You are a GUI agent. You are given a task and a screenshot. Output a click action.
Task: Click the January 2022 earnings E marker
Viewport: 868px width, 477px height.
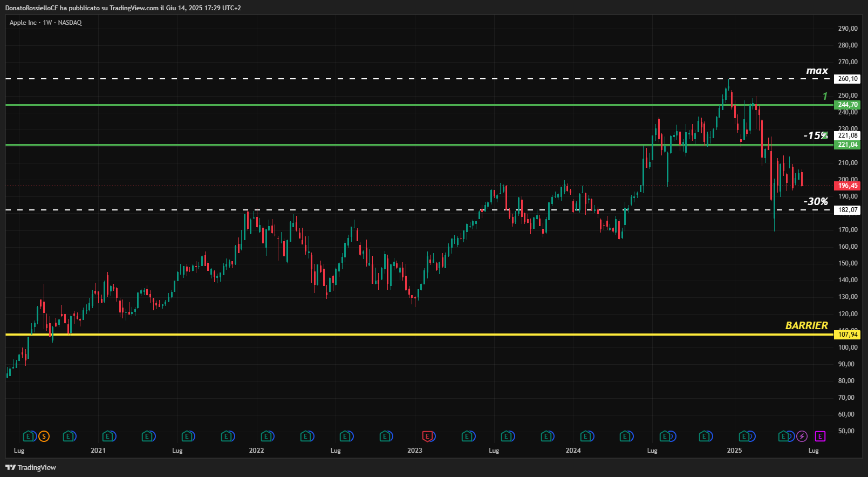coord(266,436)
